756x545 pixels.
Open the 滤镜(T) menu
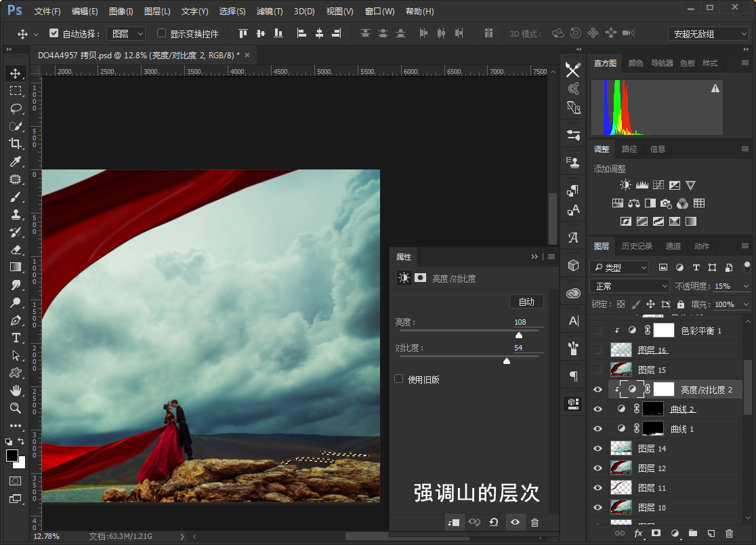[x=270, y=11]
